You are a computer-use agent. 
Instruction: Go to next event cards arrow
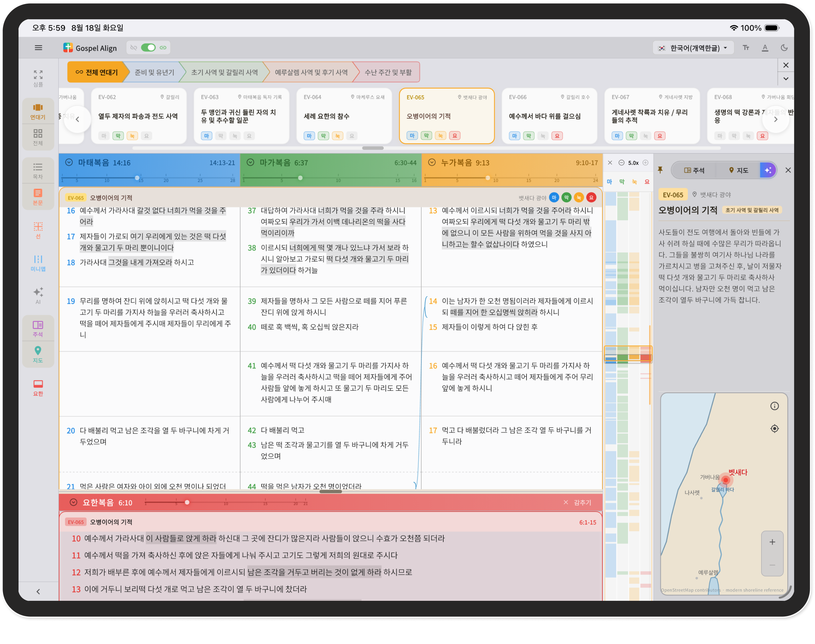click(776, 119)
